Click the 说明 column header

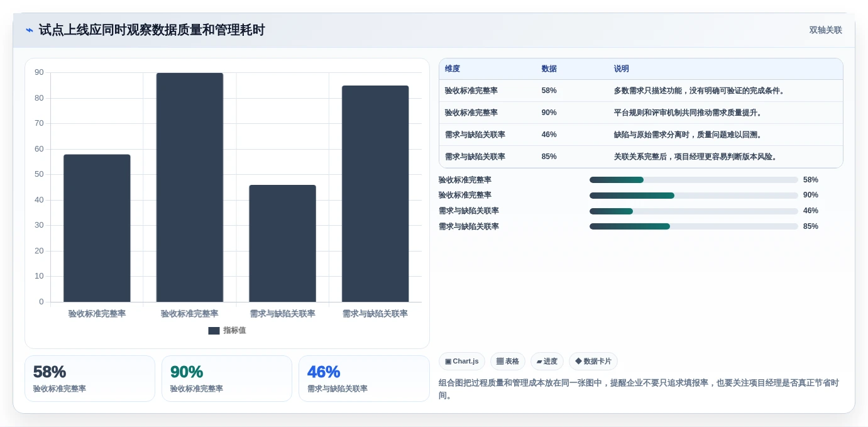622,69
